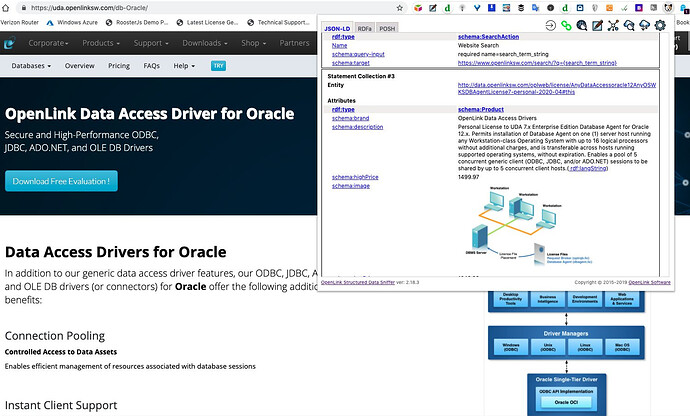Image resolution: width=690 pixels, height=416 pixels.
Task: Open the Partners nav item
Action: point(294,43)
